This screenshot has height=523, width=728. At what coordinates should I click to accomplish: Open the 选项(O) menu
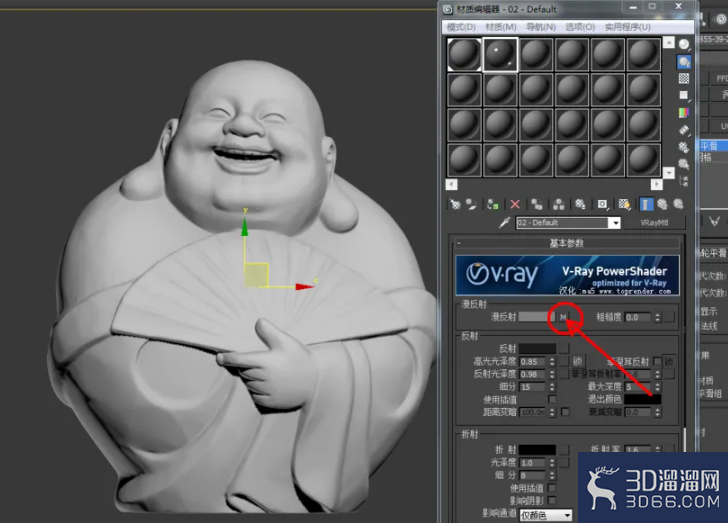(x=580, y=27)
